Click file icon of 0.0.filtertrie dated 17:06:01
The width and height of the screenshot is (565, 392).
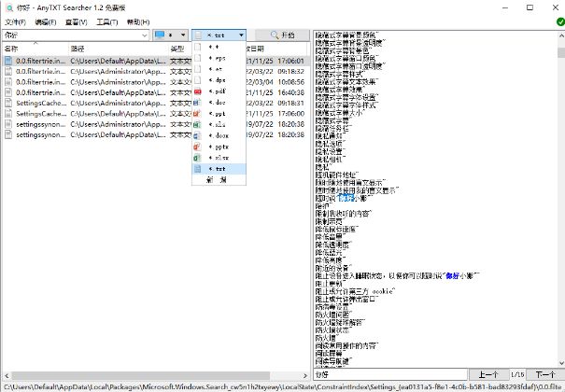point(8,61)
